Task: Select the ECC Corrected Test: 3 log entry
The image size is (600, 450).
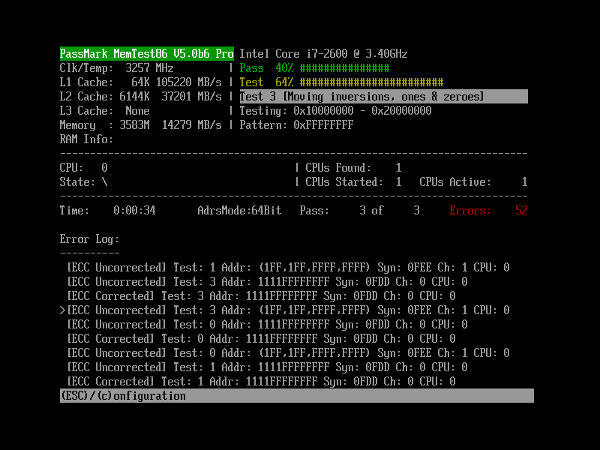Action: click(260, 297)
